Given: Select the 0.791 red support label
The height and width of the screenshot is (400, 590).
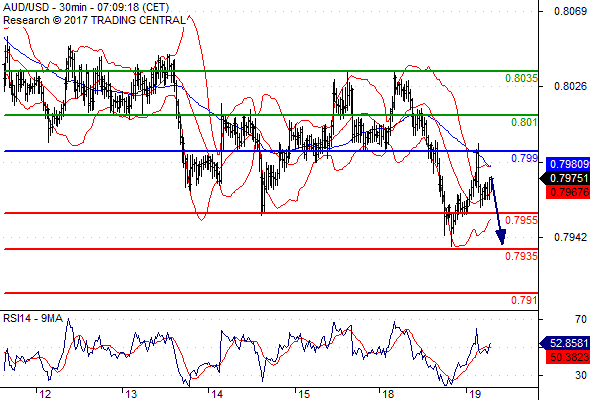Looking at the screenshot, I should click(524, 300).
